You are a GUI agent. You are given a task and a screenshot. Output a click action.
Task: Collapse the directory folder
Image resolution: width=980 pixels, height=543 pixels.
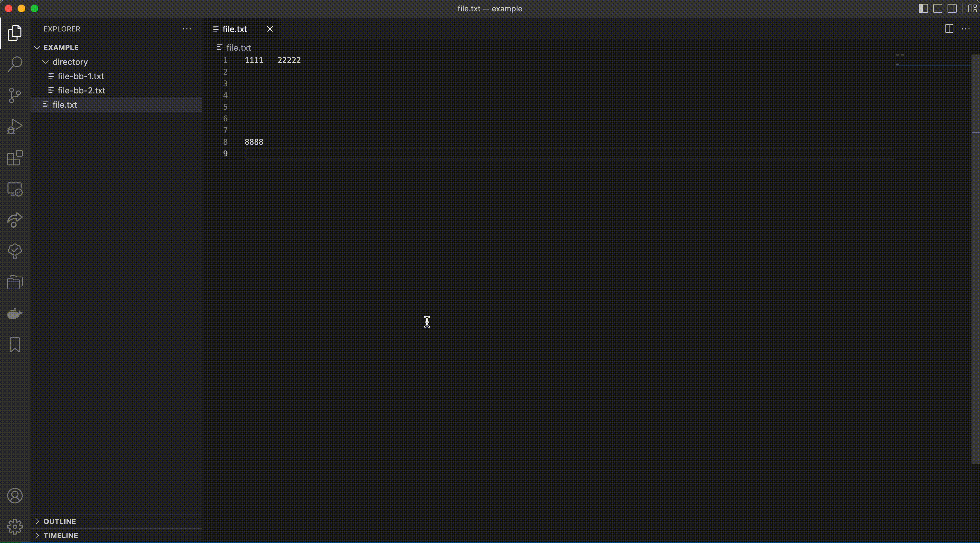click(45, 62)
